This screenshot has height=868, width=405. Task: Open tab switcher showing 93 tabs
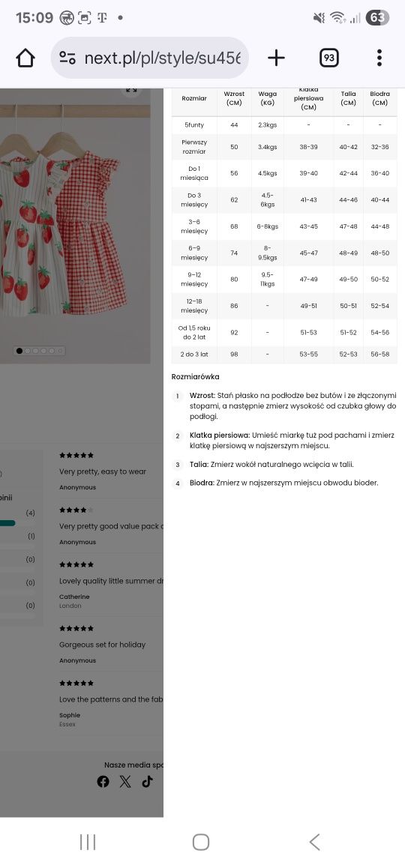point(329,58)
